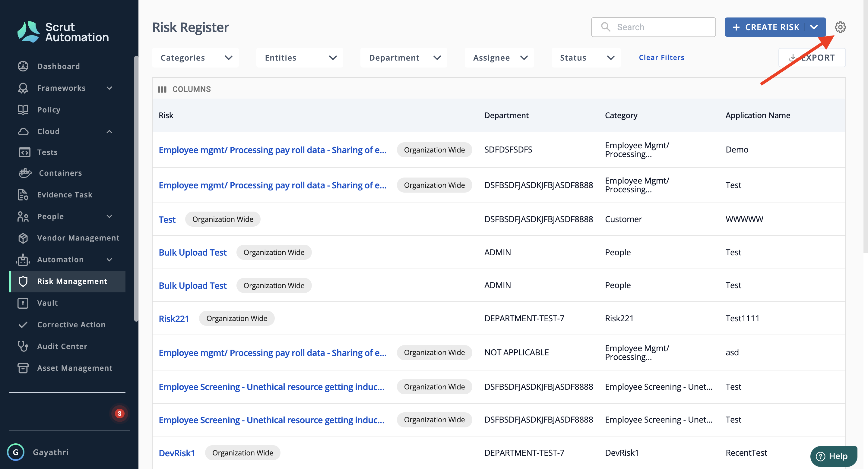Image resolution: width=868 pixels, height=469 pixels.
Task: Click the Columns grid icon
Action: [162, 89]
